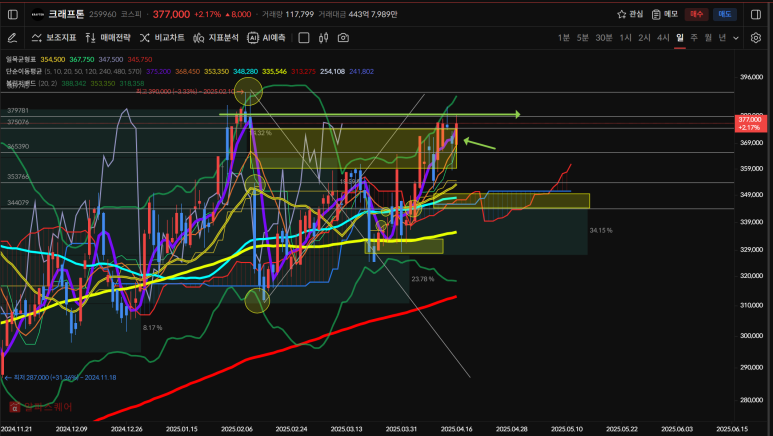Toggle the left sidebar panel icon
Image resolution: width=773 pixels, height=436 pixels.
13,14
